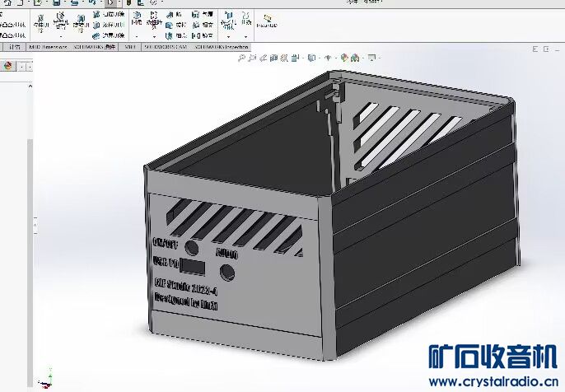Click the View Settings monitor icon

pyautogui.click(x=371, y=58)
